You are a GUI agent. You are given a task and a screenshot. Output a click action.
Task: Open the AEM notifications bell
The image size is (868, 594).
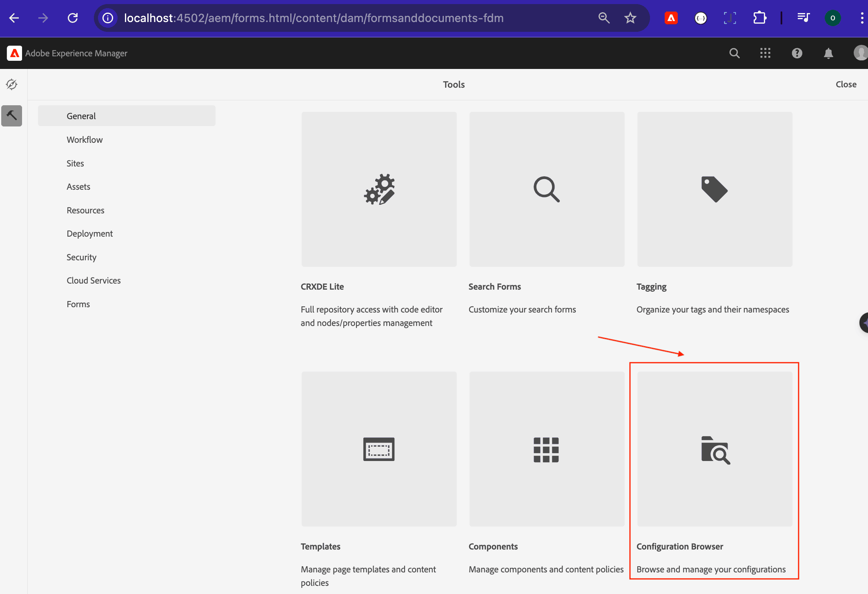pyautogui.click(x=828, y=53)
